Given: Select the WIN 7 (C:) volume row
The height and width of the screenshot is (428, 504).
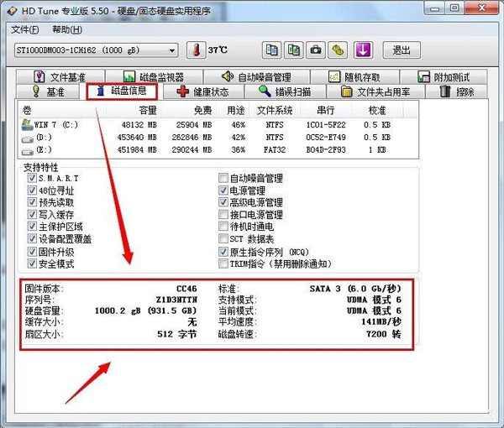Looking at the screenshot, I should 218,124.
